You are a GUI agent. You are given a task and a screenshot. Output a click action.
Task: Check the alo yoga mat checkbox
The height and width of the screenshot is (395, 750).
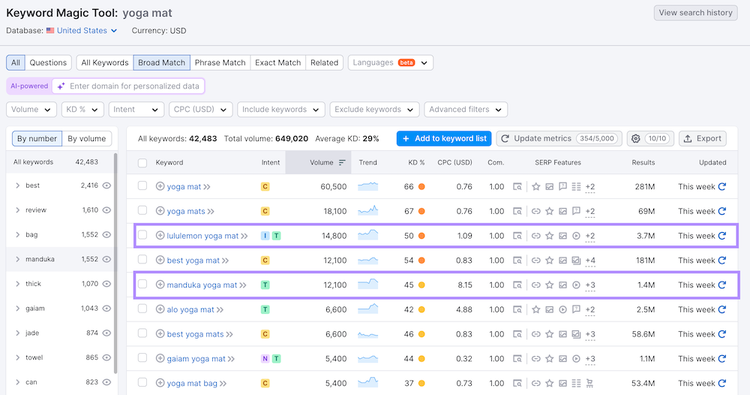143,308
